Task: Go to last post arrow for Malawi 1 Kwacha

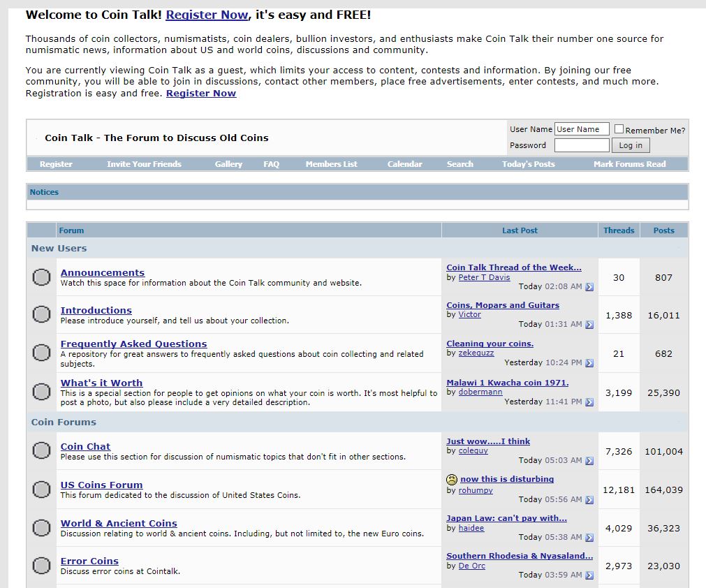Action: pos(589,402)
